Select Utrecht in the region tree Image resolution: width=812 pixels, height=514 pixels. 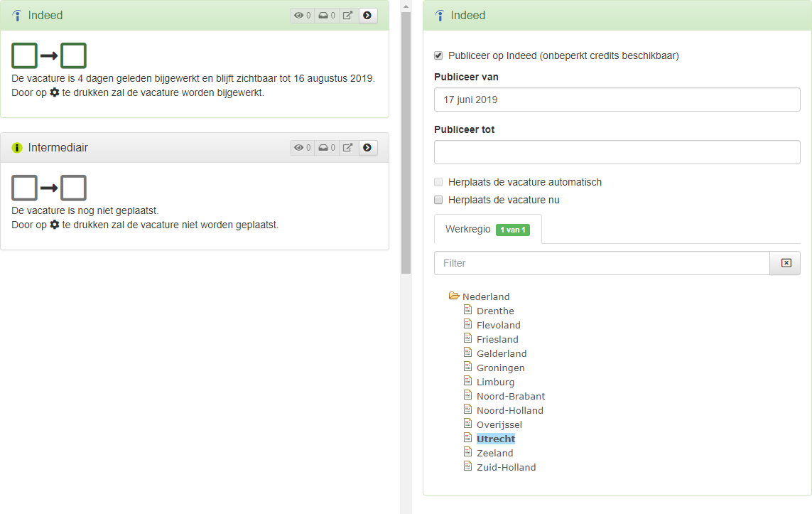coord(496,439)
